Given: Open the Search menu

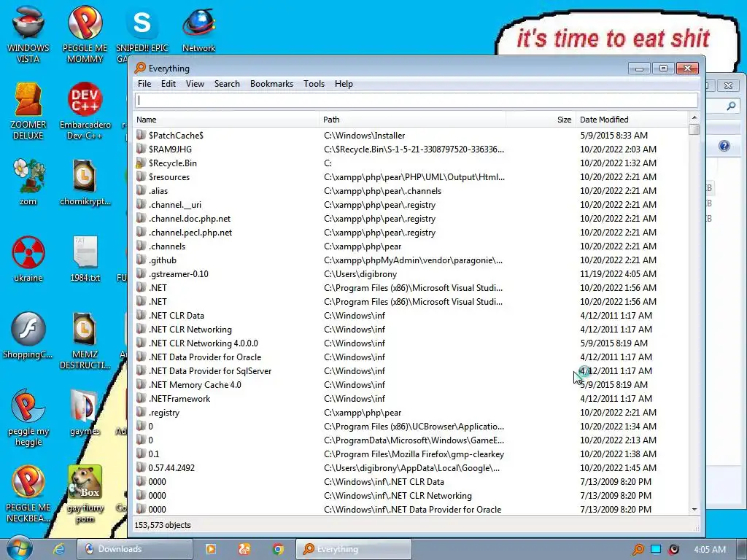Looking at the screenshot, I should pos(227,84).
